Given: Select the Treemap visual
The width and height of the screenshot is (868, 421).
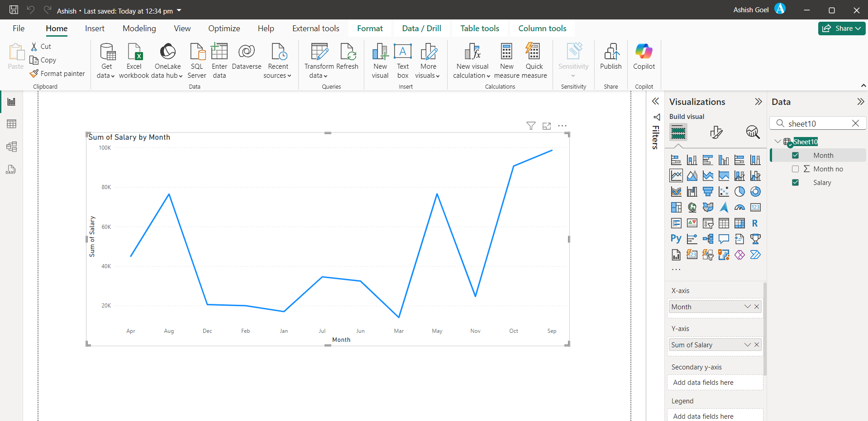Looking at the screenshot, I should pyautogui.click(x=676, y=207).
